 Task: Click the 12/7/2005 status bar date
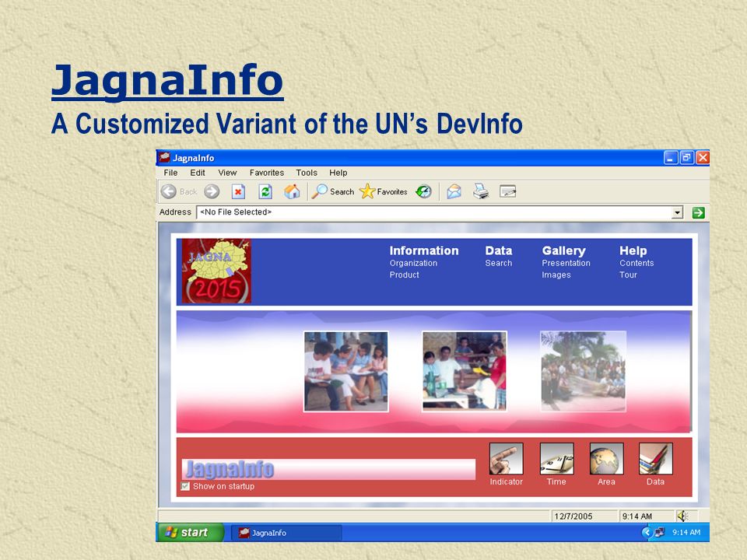(x=573, y=516)
